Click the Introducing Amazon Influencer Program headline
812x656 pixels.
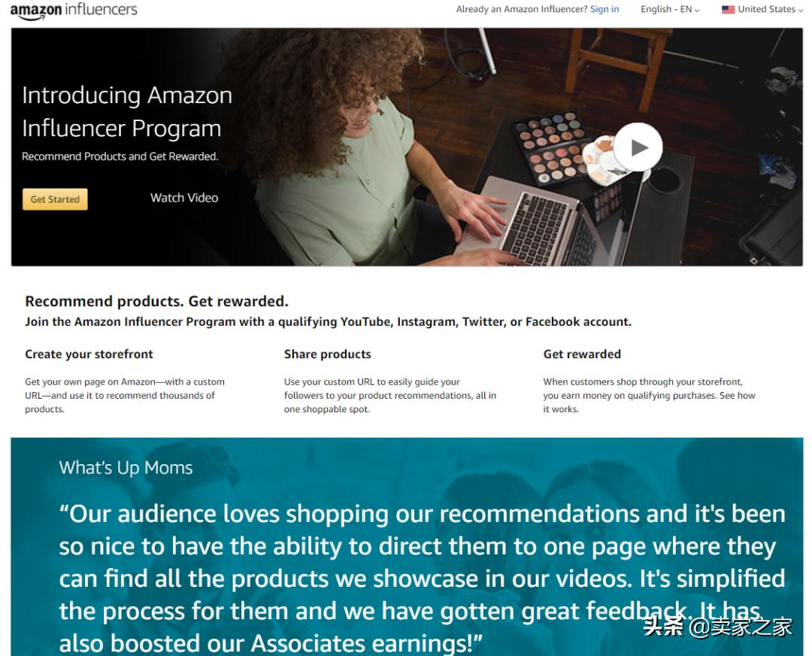coord(127,112)
